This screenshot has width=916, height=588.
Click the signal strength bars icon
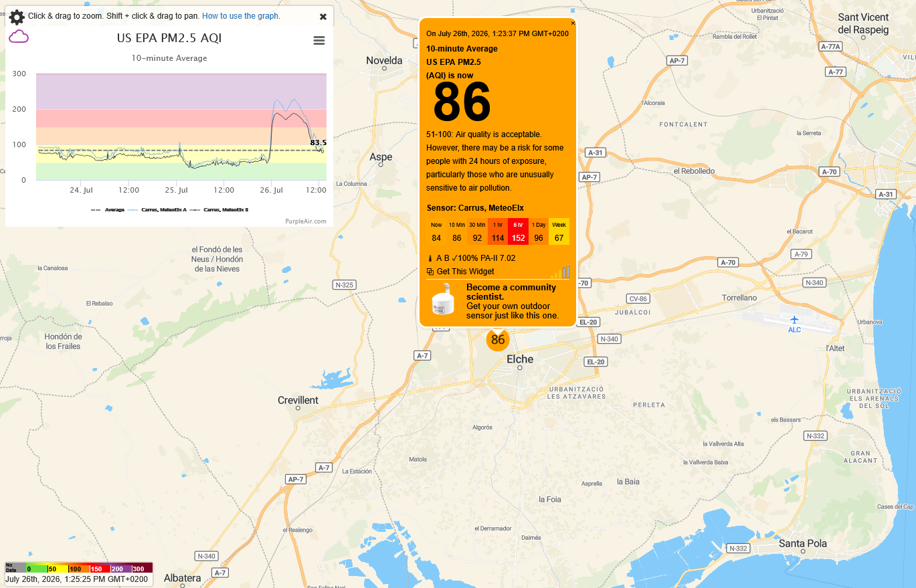561,272
